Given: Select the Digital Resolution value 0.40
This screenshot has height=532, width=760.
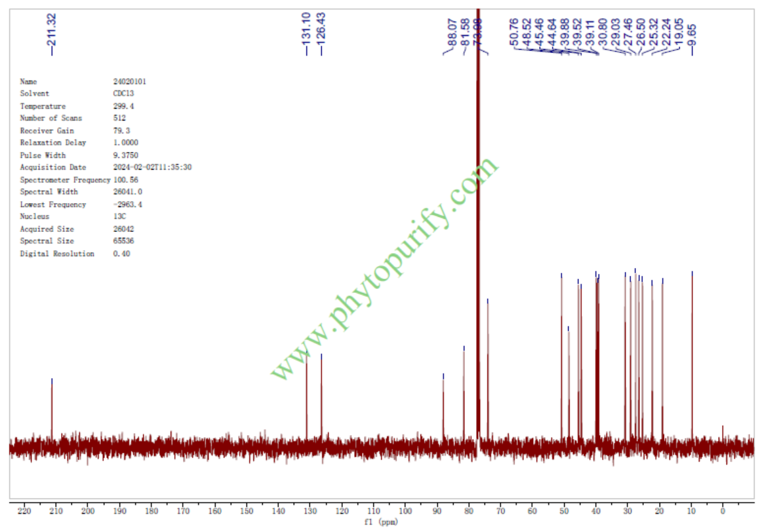Looking at the screenshot, I should (x=121, y=254).
